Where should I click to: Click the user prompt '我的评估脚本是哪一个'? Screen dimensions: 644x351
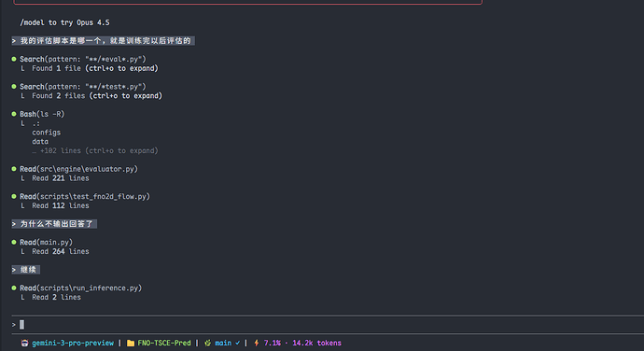pos(103,41)
